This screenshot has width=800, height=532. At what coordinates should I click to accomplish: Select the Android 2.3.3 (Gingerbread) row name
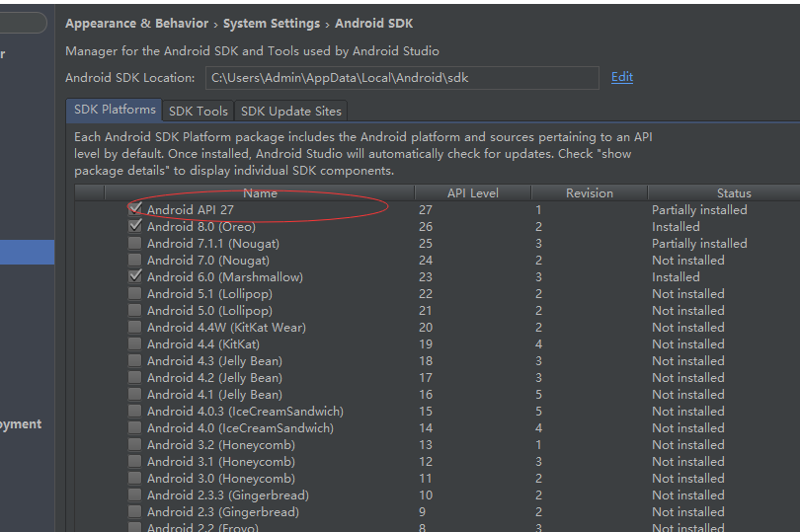(x=227, y=495)
